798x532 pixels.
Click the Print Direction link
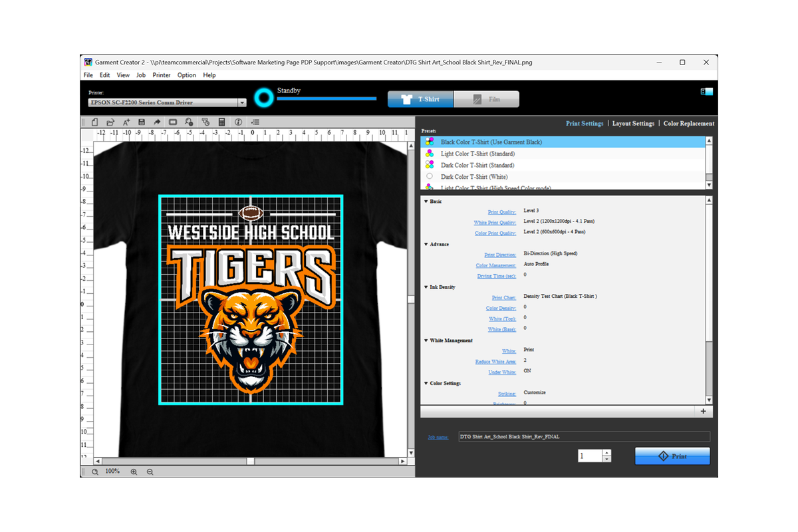pyautogui.click(x=500, y=255)
